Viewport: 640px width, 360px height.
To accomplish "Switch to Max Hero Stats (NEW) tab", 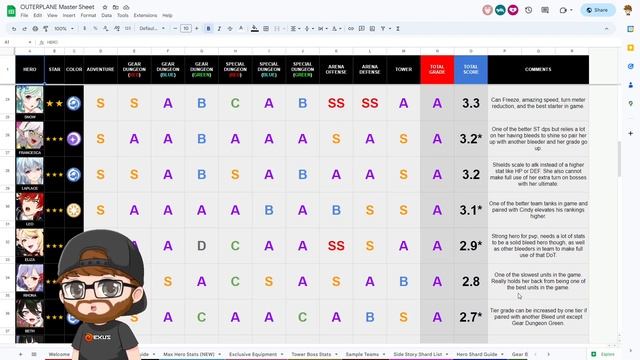I will click(189, 354).
